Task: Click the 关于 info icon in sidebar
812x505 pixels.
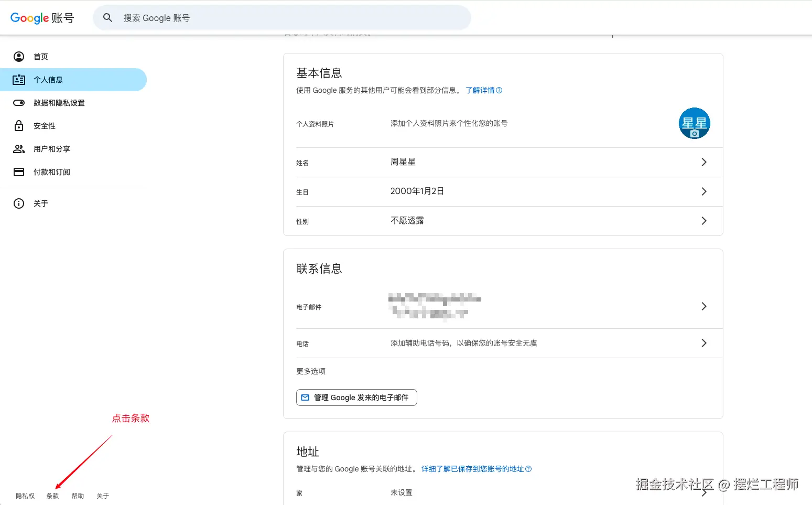Action: [19, 203]
